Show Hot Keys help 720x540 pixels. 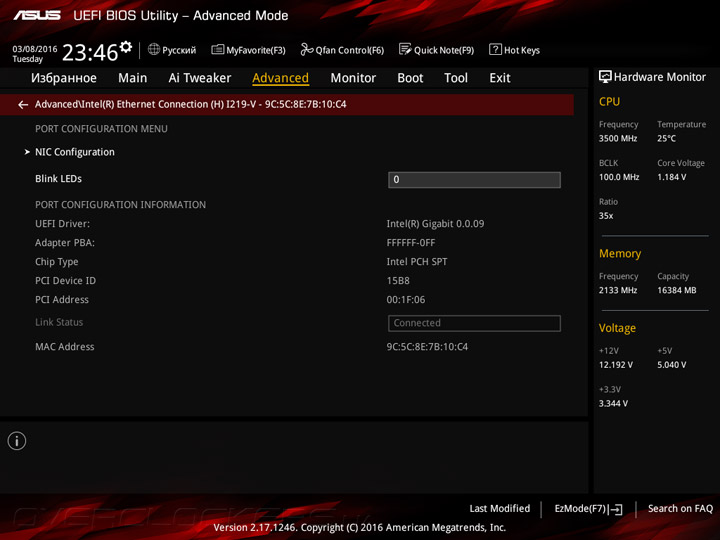coord(515,50)
